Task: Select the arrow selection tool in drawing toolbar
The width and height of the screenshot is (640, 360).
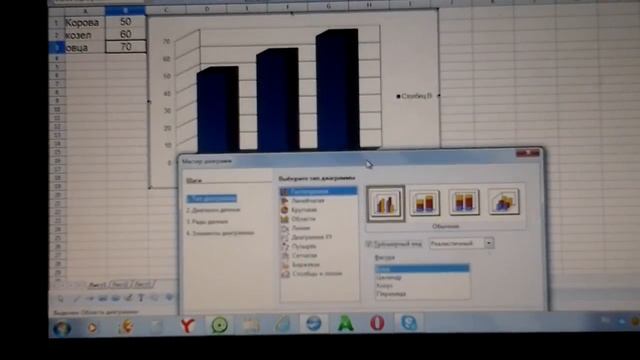Action: tap(61, 299)
